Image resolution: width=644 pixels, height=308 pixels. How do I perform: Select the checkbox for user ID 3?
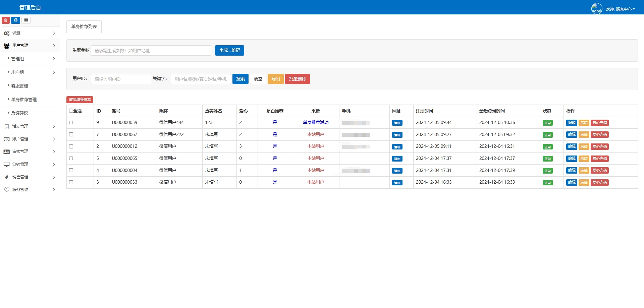(71, 182)
